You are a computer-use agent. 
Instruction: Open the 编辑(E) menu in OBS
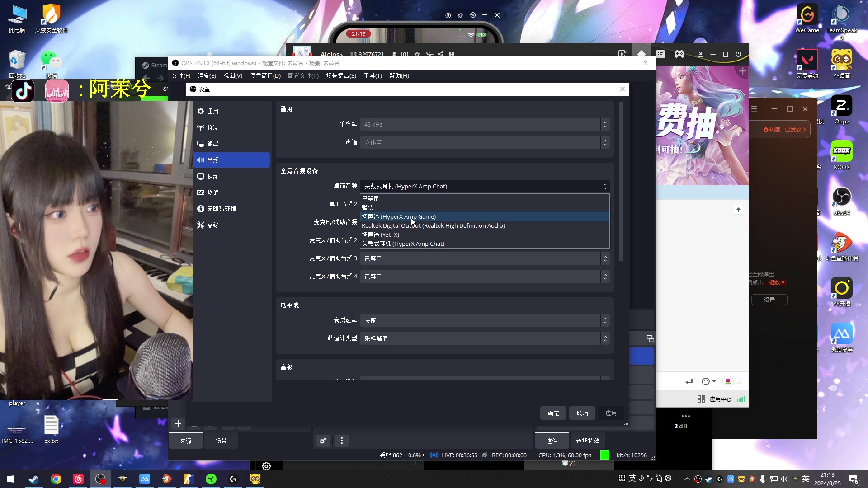coord(207,75)
